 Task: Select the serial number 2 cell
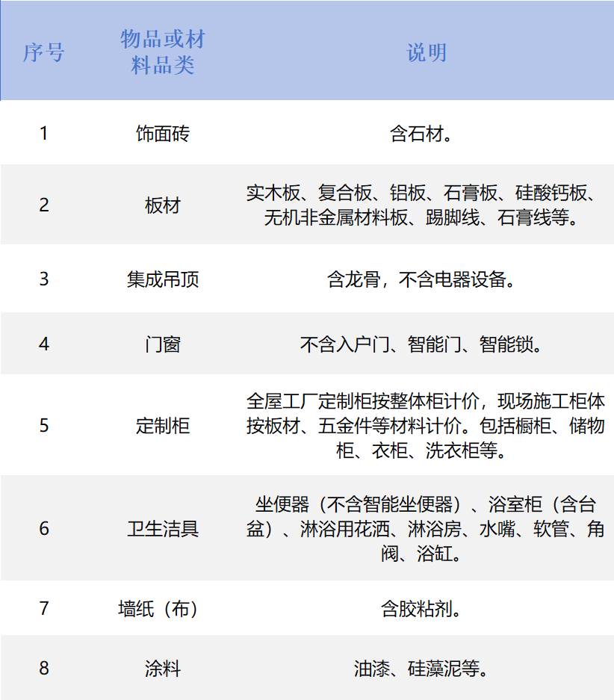[44, 205]
